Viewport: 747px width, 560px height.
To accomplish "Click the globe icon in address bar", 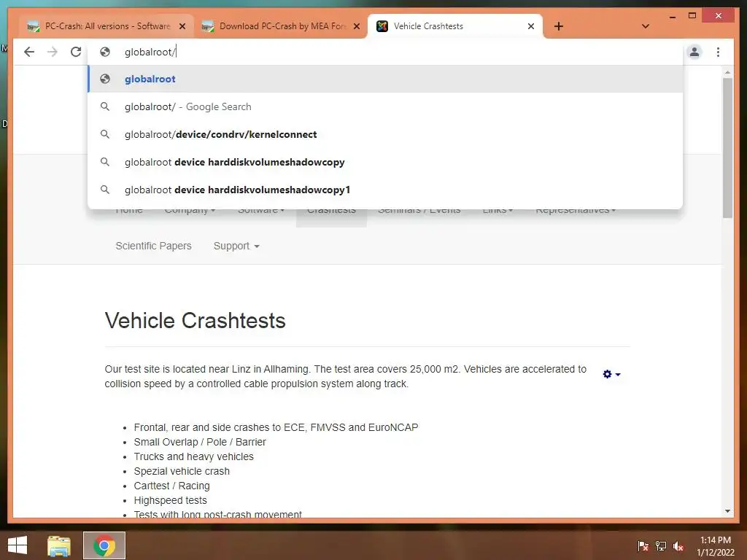I will pos(105,52).
